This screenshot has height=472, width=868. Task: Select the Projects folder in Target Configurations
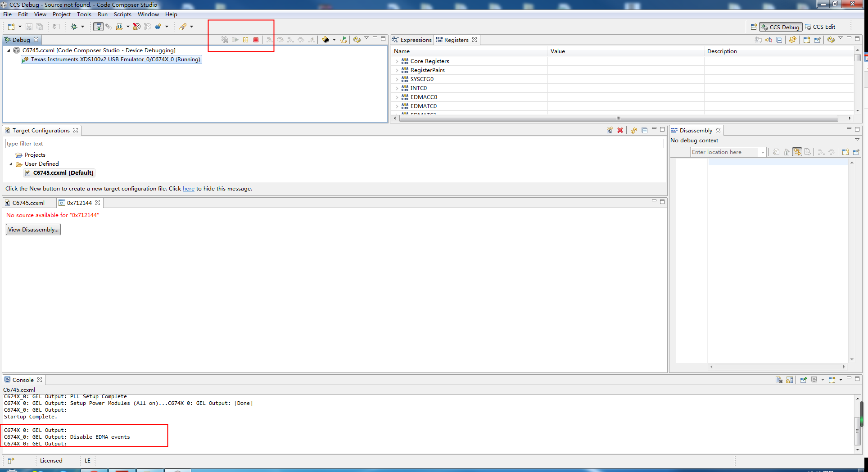(x=31, y=155)
